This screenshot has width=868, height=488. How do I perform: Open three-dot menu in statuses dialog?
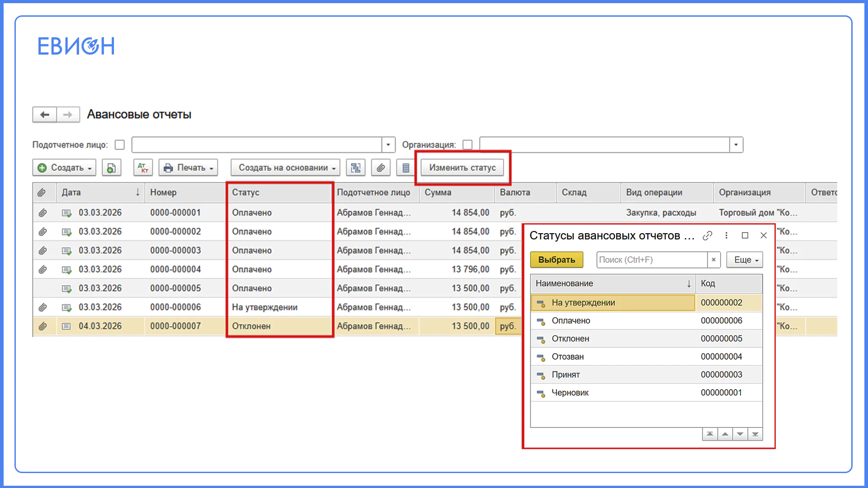click(x=726, y=235)
